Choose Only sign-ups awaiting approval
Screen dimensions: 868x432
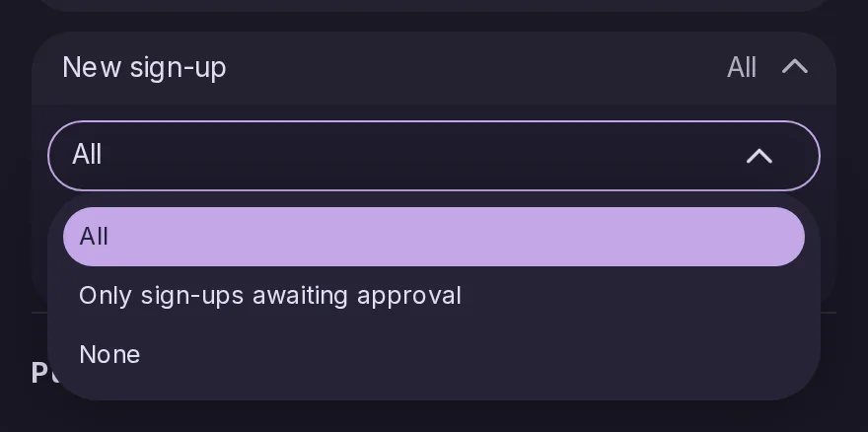[433, 296]
